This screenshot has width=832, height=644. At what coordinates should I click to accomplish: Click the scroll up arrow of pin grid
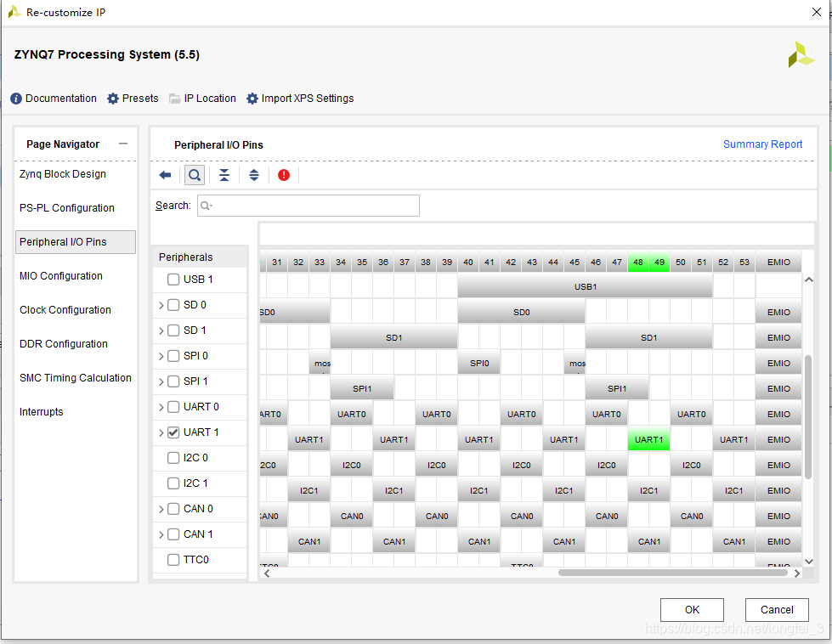pyautogui.click(x=809, y=280)
